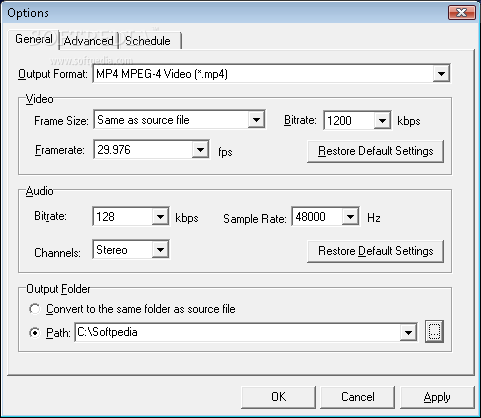Select 'Convert to the same folder' radio button

(35, 309)
